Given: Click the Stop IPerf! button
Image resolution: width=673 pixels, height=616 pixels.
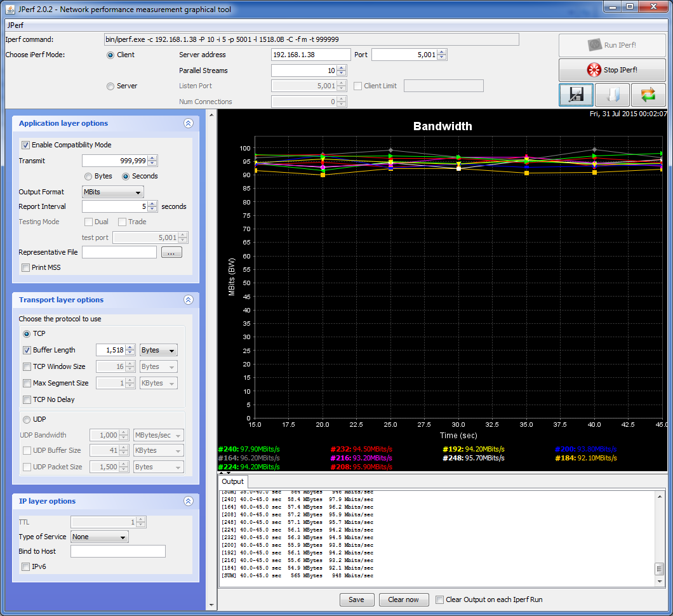Looking at the screenshot, I should coord(612,70).
